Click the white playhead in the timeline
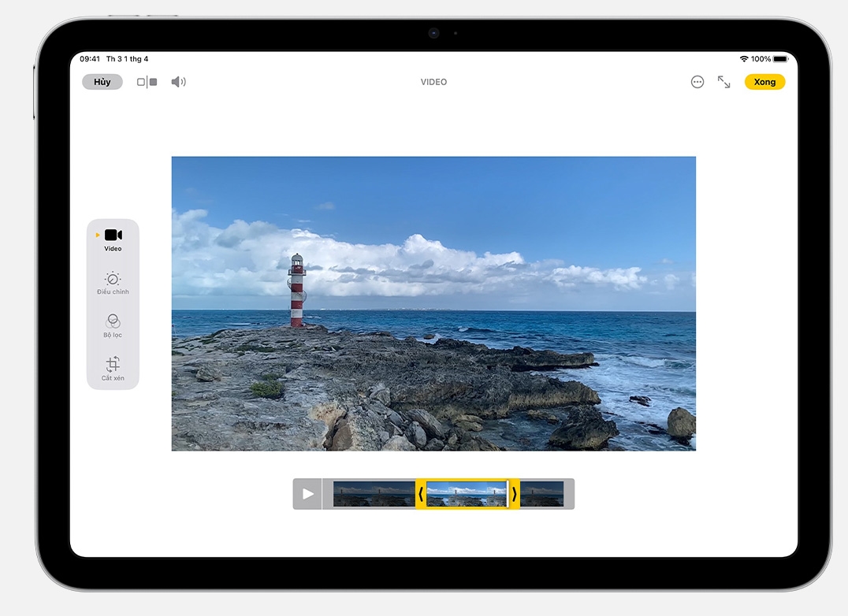The height and width of the screenshot is (616, 848). click(x=507, y=494)
